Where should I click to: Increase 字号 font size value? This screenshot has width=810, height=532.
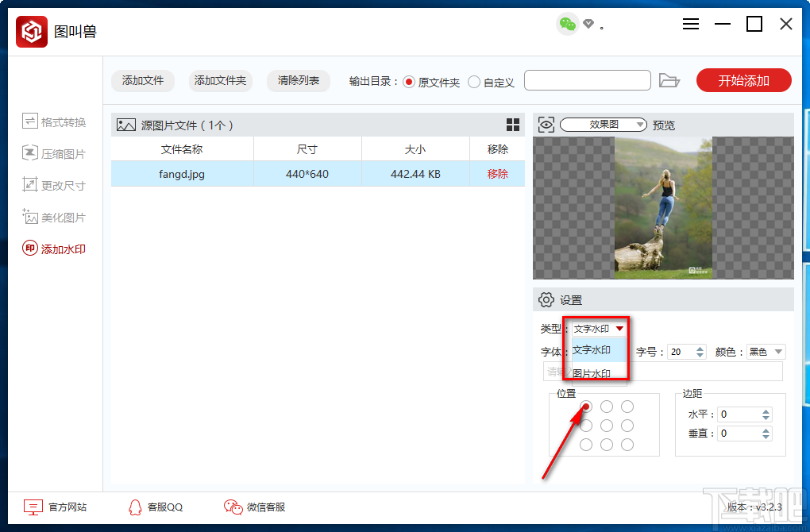tap(700, 349)
